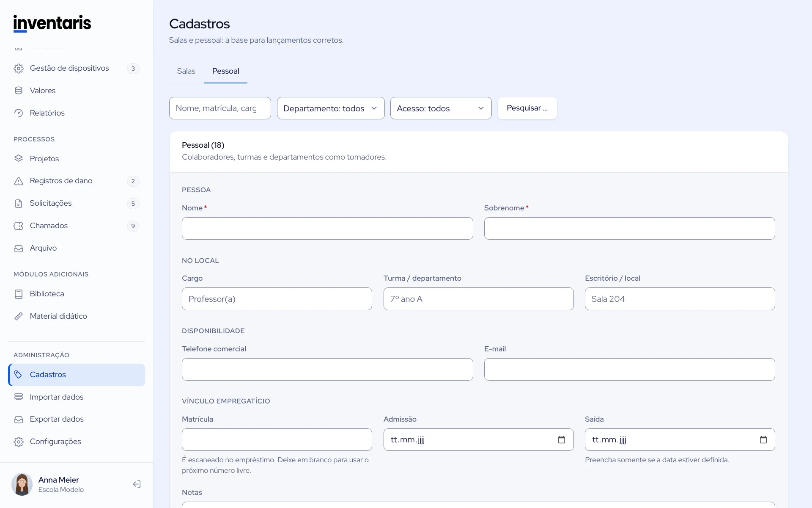
Task: Click the Relatórios gauge icon
Action: coord(19,113)
